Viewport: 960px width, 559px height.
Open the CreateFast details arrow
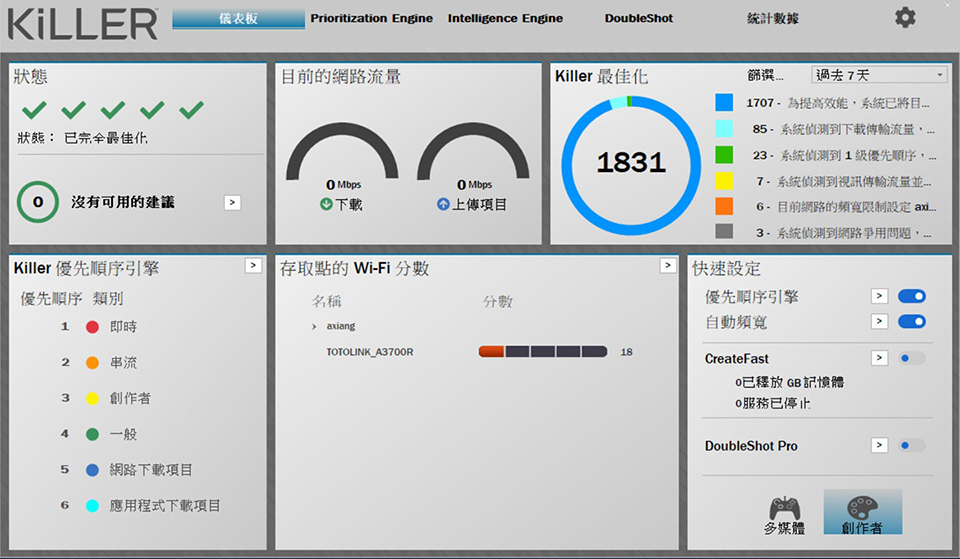pyautogui.click(x=879, y=358)
